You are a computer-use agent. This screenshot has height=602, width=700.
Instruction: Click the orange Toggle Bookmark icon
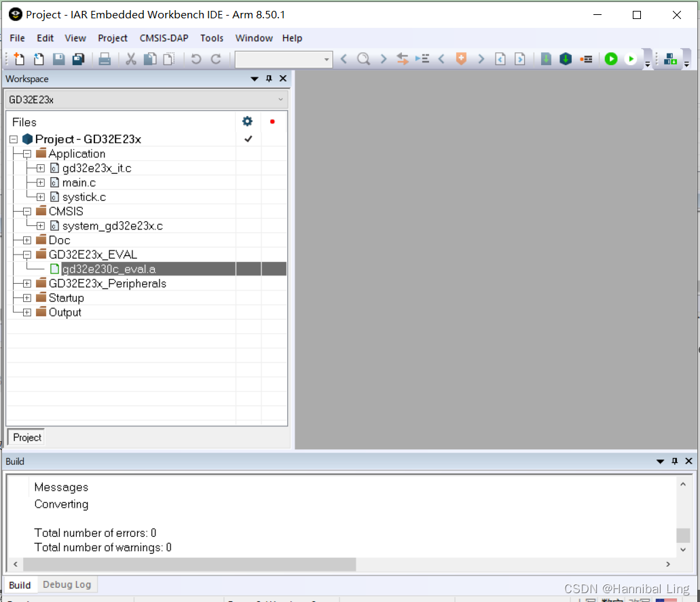click(x=461, y=59)
